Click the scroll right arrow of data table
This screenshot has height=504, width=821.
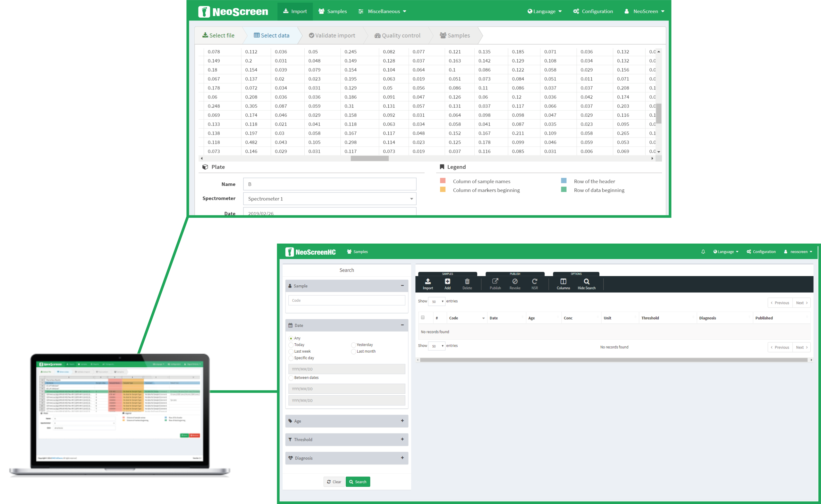click(x=652, y=158)
